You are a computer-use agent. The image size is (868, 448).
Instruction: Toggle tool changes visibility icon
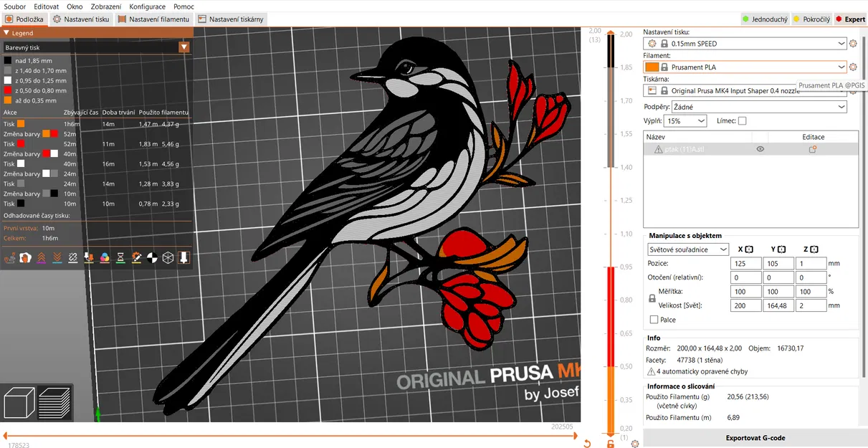tap(89, 257)
